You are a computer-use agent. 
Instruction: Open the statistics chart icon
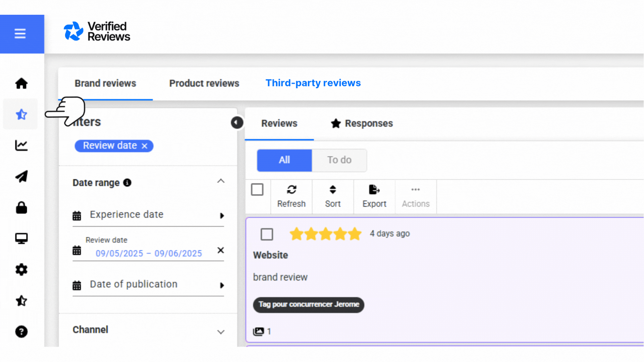(21, 145)
